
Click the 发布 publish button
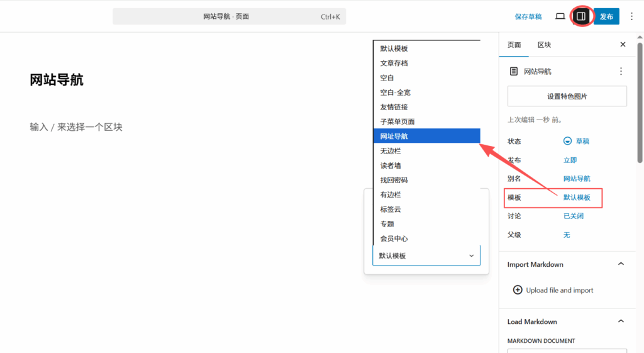click(x=606, y=16)
